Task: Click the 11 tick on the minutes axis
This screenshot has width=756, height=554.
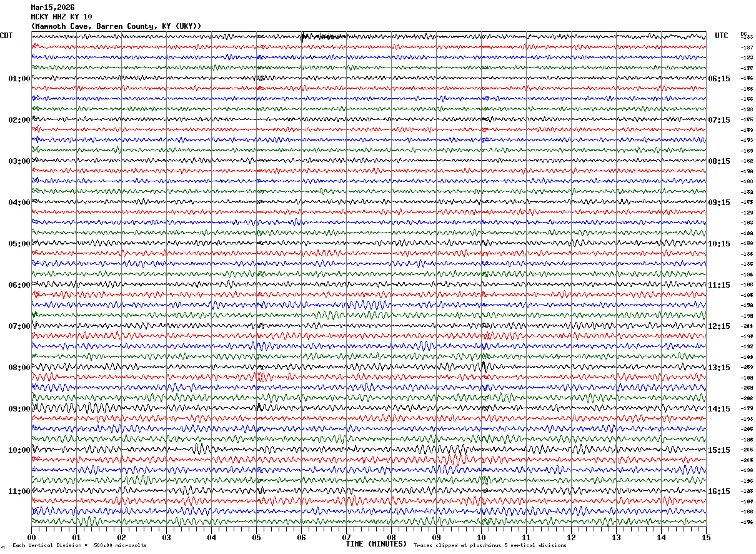Action: pos(526,537)
